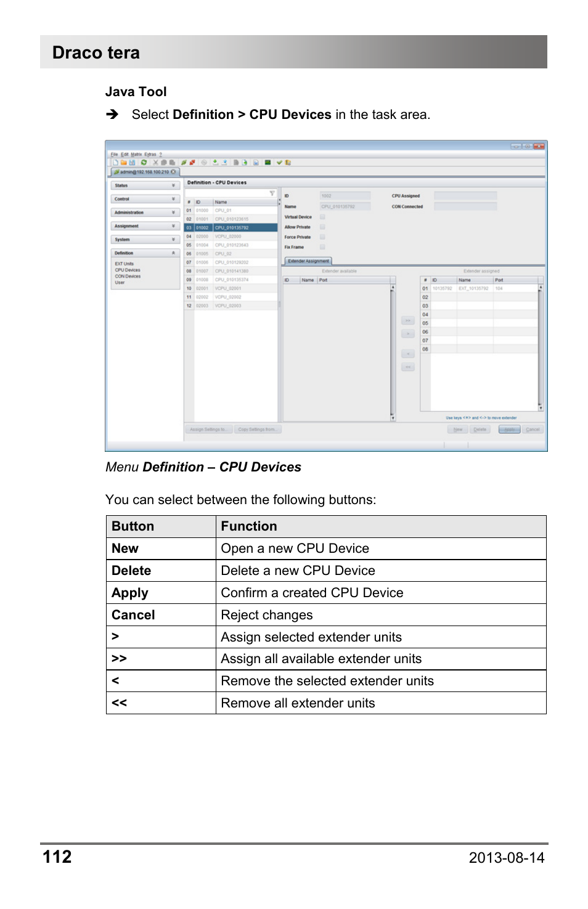This screenshot has width=588, height=909.
Task: Click the Save floppy disk toolbar icon
Action: pyautogui.click(x=132, y=163)
